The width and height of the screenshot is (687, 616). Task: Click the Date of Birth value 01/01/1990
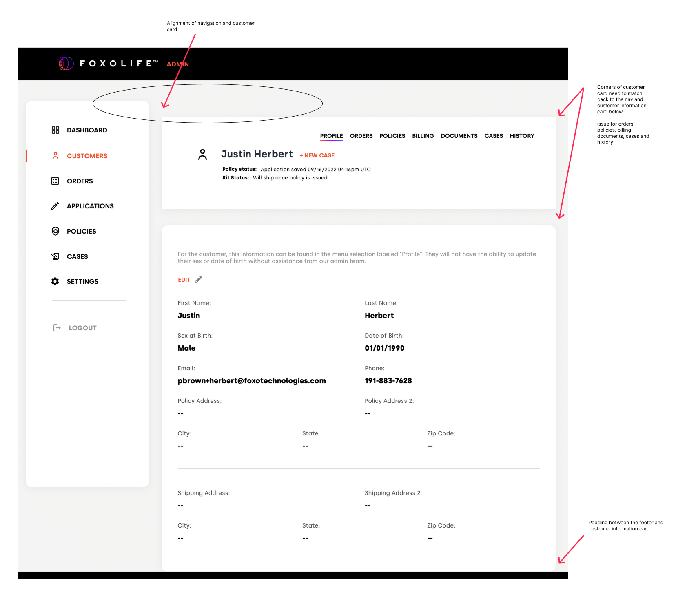[385, 348]
